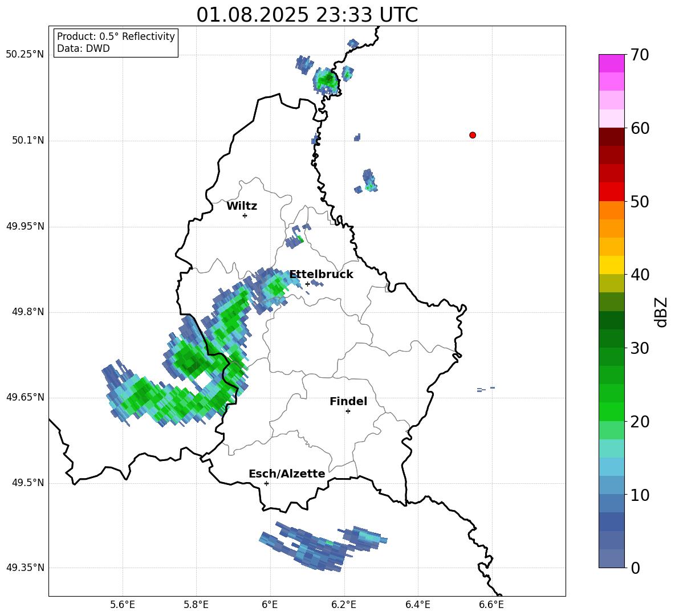Click the 49.35°N latitude label

pyautogui.click(x=25, y=568)
